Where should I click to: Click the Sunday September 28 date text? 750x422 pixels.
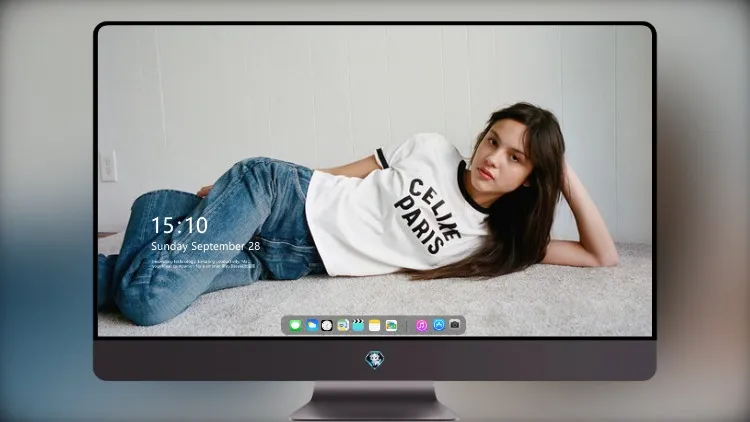pyautogui.click(x=206, y=246)
